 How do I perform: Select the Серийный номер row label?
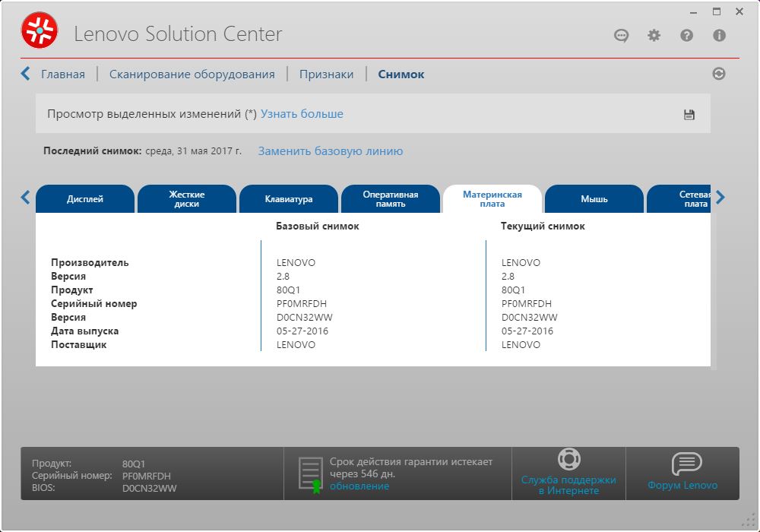pyautogui.click(x=94, y=304)
